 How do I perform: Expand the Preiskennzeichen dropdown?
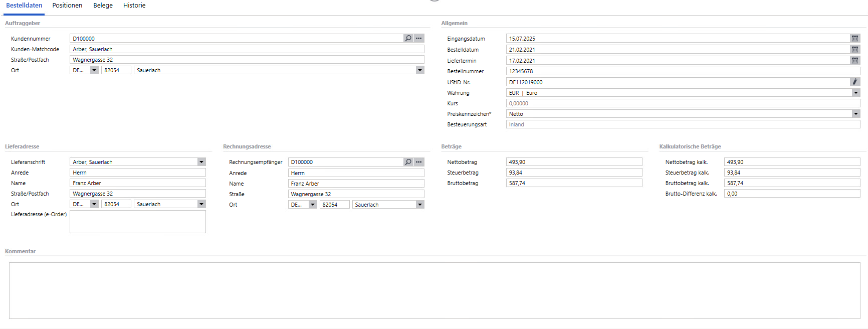point(855,114)
